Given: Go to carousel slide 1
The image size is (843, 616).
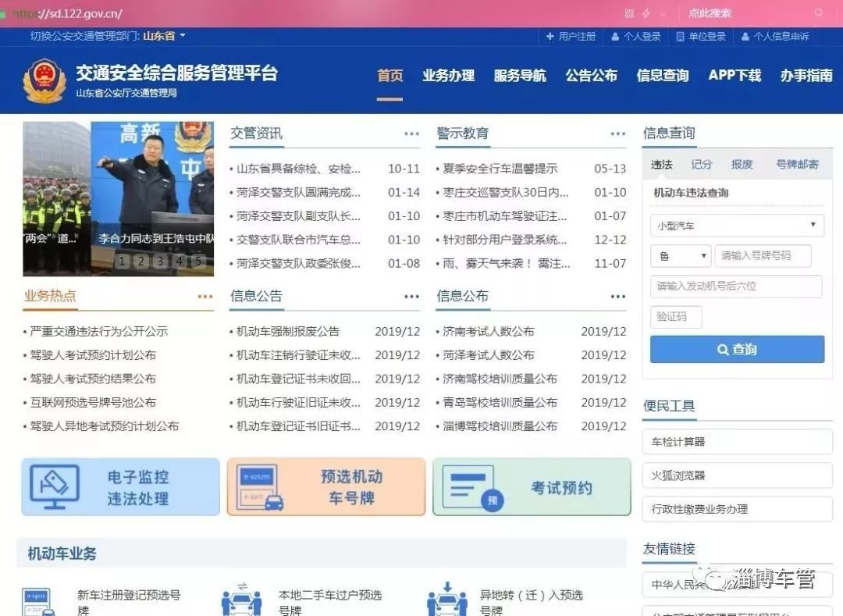Looking at the screenshot, I should point(122,262).
